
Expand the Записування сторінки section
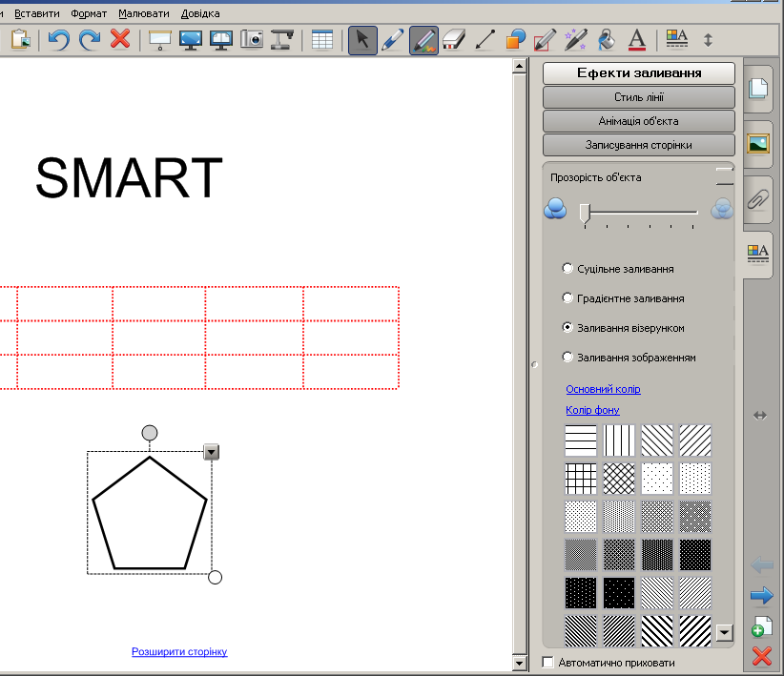(639, 145)
